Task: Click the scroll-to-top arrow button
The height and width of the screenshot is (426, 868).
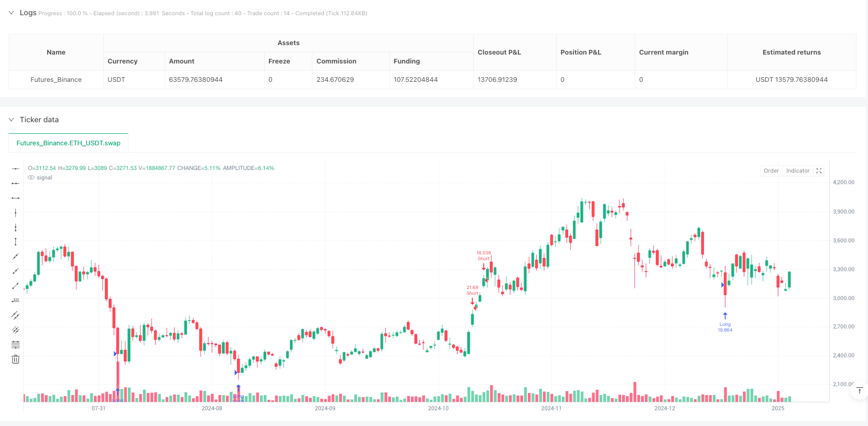Action: click(859, 391)
